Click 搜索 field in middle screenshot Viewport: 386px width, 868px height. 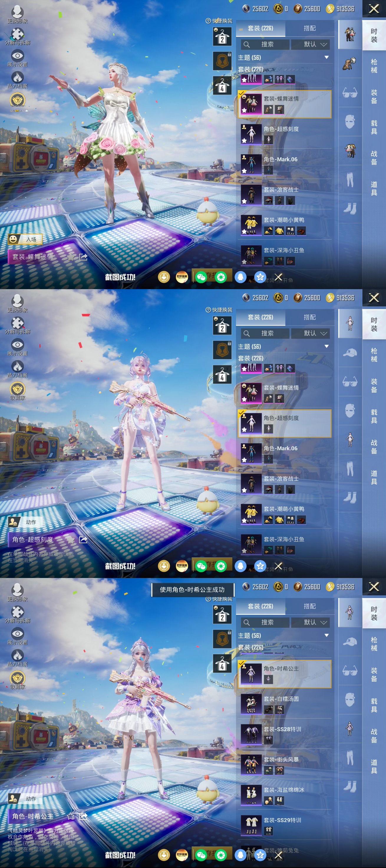265,334
